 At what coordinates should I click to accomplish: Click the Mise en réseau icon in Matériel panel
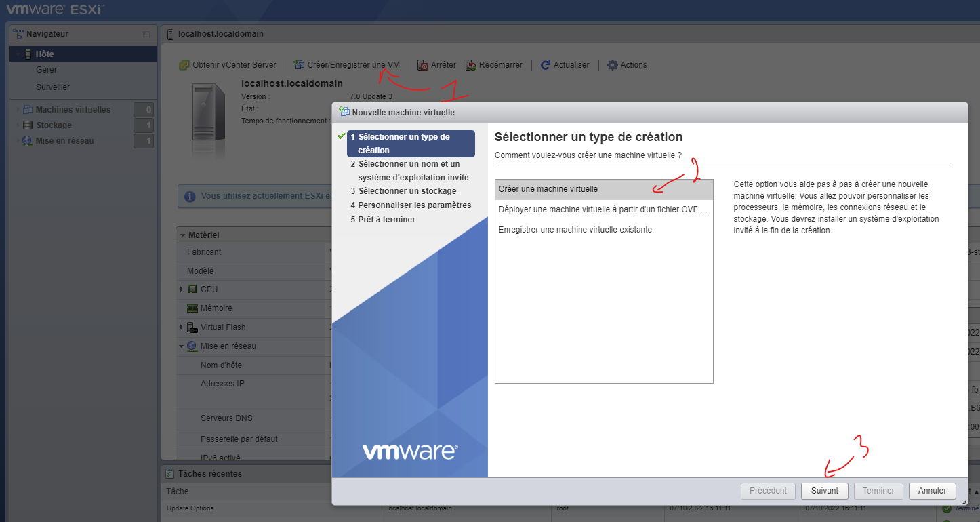[x=192, y=346]
